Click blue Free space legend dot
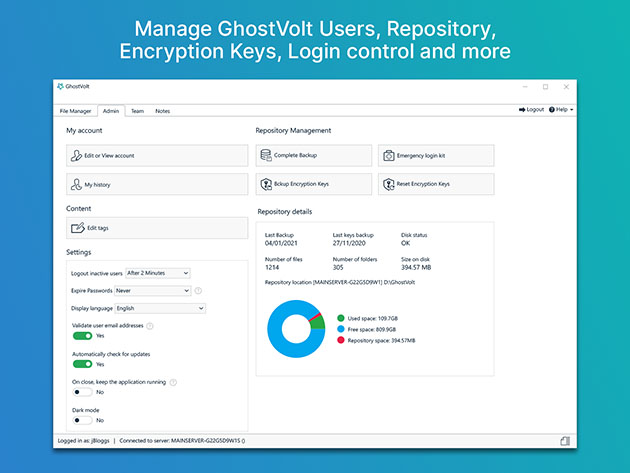The image size is (630, 473). pos(341,329)
